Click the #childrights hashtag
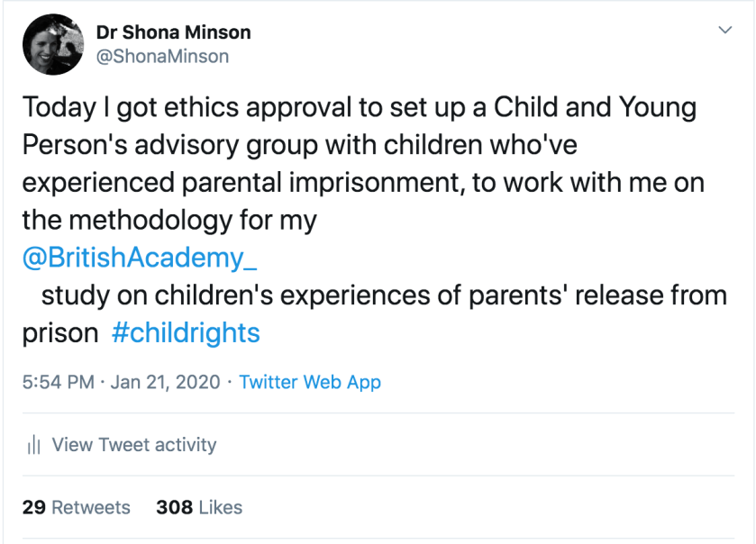The image size is (756, 544). pos(186,332)
